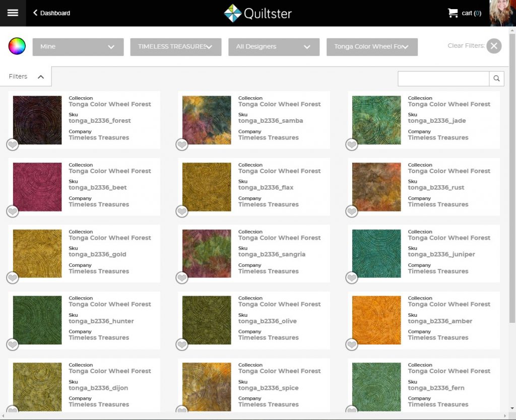The height and width of the screenshot is (420, 516).
Task: Favorite the tonga_b2336_beet fabric
Action: pyautogui.click(x=13, y=211)
